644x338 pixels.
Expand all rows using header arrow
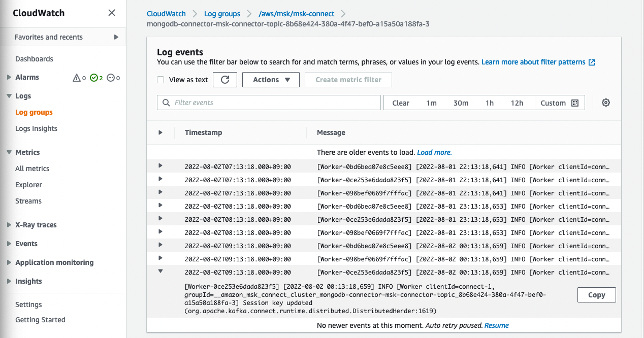click(160, 132)
